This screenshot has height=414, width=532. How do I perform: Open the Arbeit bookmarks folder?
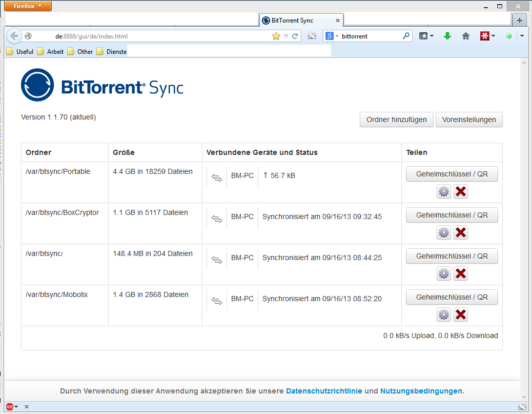pos(51,52)
